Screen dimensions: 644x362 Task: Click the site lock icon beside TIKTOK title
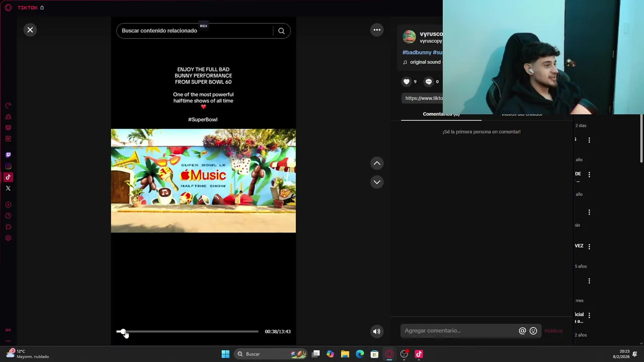pyautogui.click(x=42, y=8)
